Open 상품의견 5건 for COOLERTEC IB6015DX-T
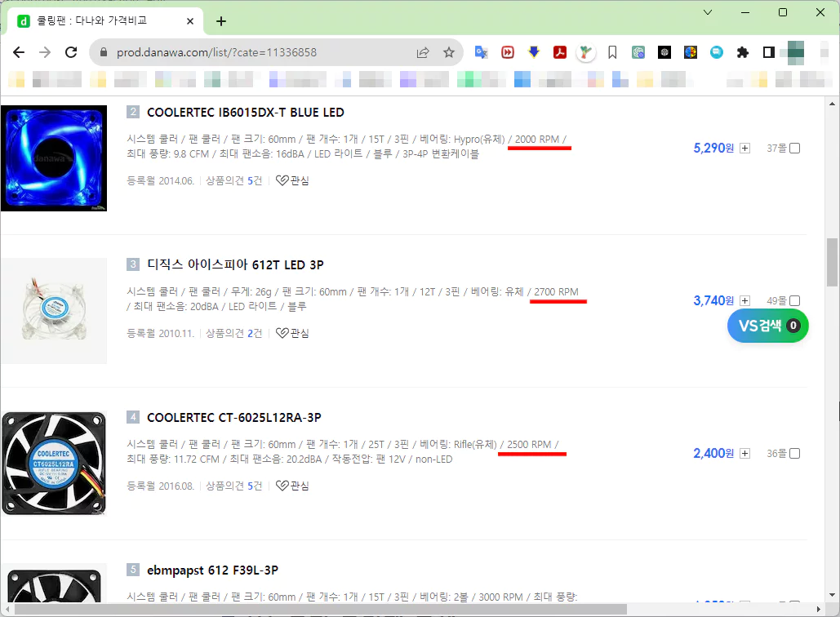The image size is (840, 617). coord(234,180)
